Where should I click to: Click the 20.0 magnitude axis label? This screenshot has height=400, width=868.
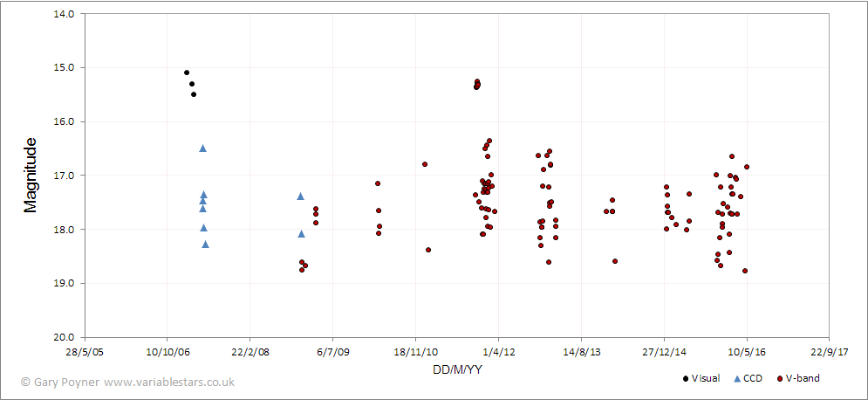coord(64,337)
